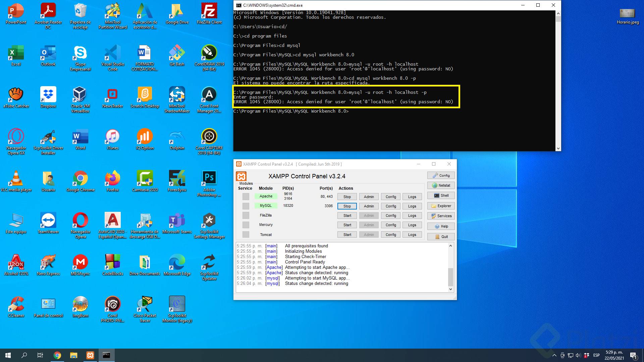Open the Windows Start menu

click(8, 355)
